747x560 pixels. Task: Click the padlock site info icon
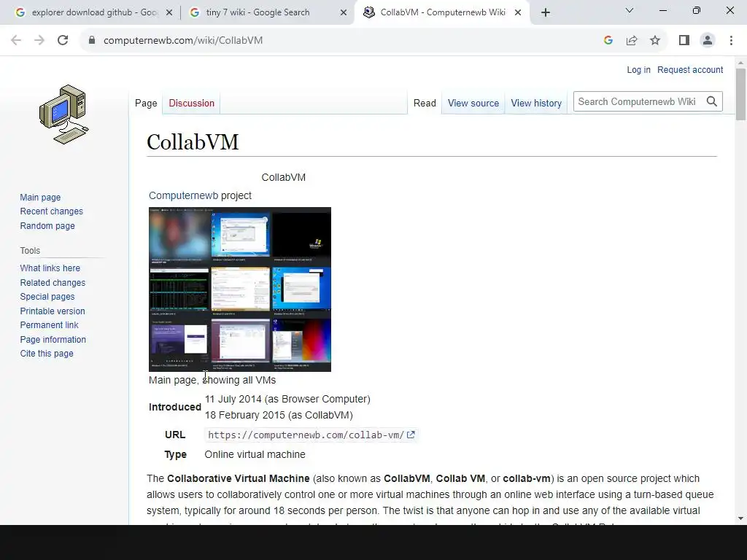coord(91,41)
